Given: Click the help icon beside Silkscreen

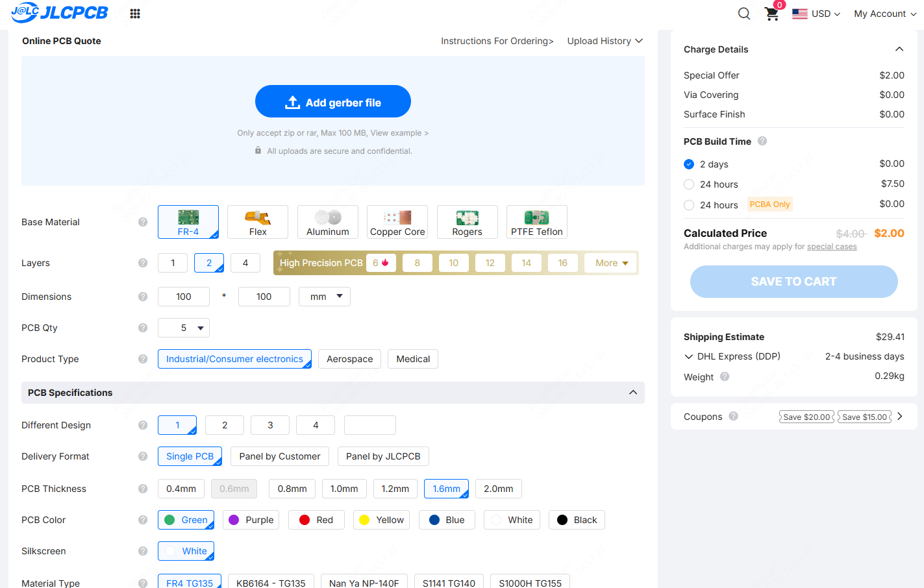Looking at the screenshot, I should (x=143, y=551).
